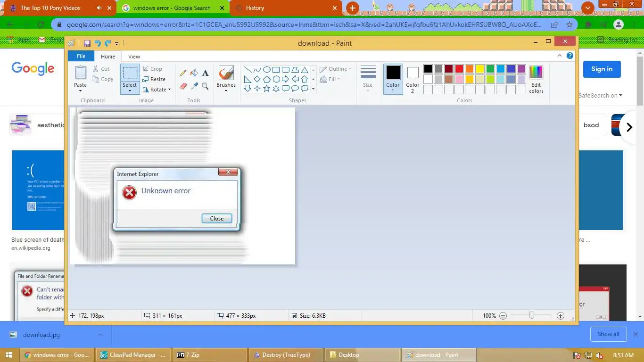Click the Rectangular Select tool icon

coord(130,73)
